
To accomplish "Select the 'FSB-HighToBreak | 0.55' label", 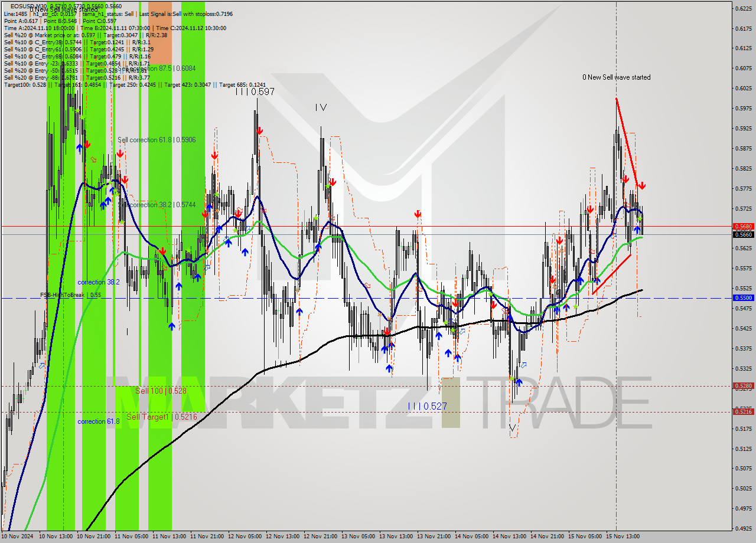I will 70,295.
